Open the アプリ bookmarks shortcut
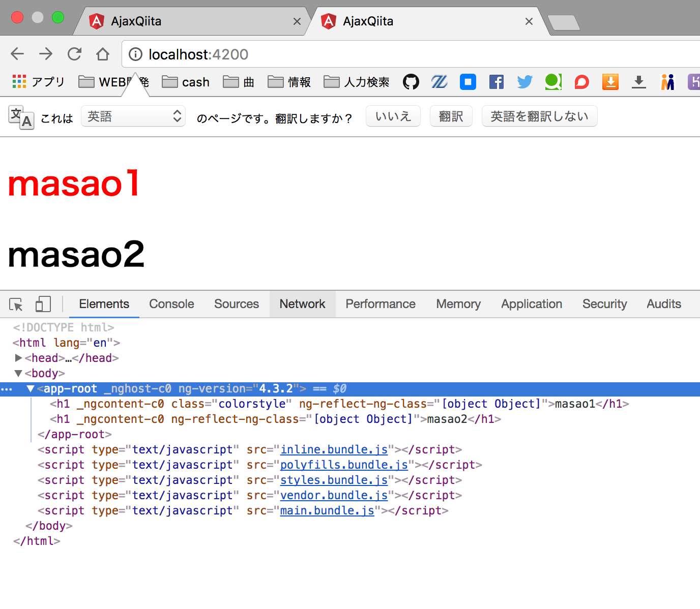This screenshot has height=609, width=700. (38, 82)
